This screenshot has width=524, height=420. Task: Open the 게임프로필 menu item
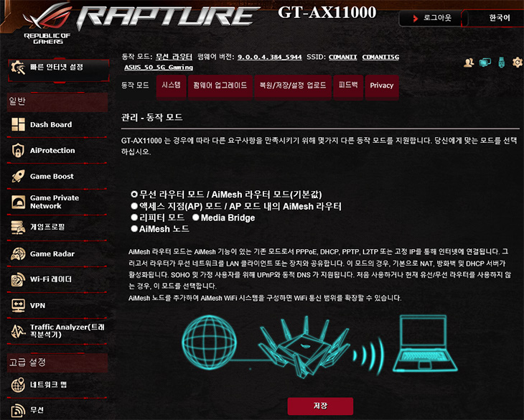coord(57,227)
